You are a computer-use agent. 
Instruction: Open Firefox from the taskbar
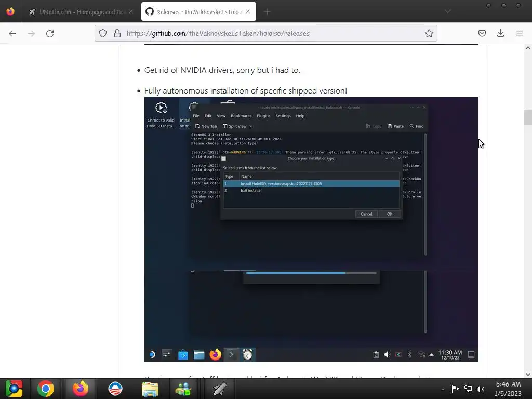point(81,389)
